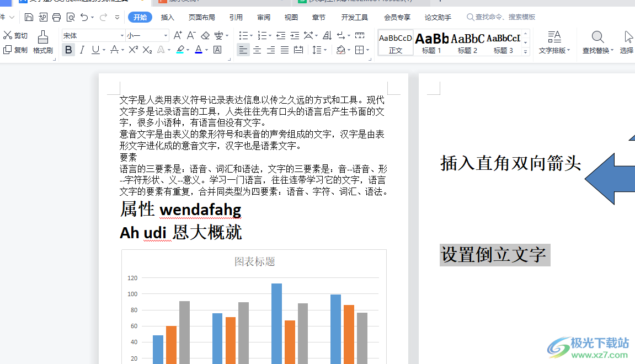Apply the Heading 3 (标题 3) style
This screenshot has height=364, width=635.
[x=503, y=42]
